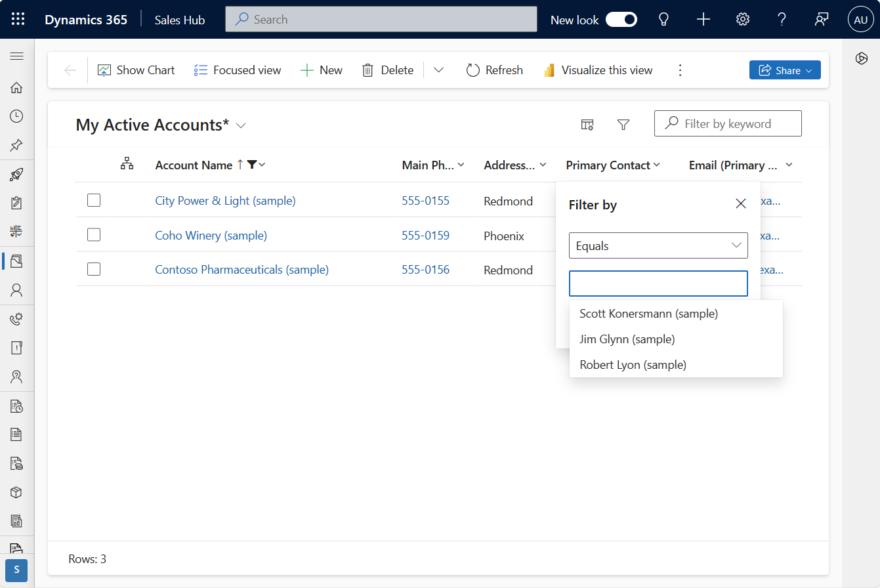Select Coho Winery row checkbox
This screenshot has width=880, height=588.
[94, 234]
